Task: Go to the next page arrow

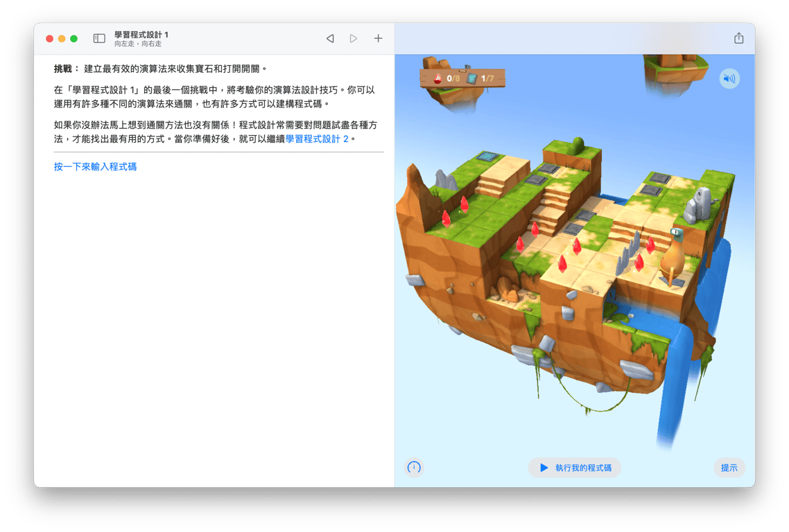Action: 354,39
